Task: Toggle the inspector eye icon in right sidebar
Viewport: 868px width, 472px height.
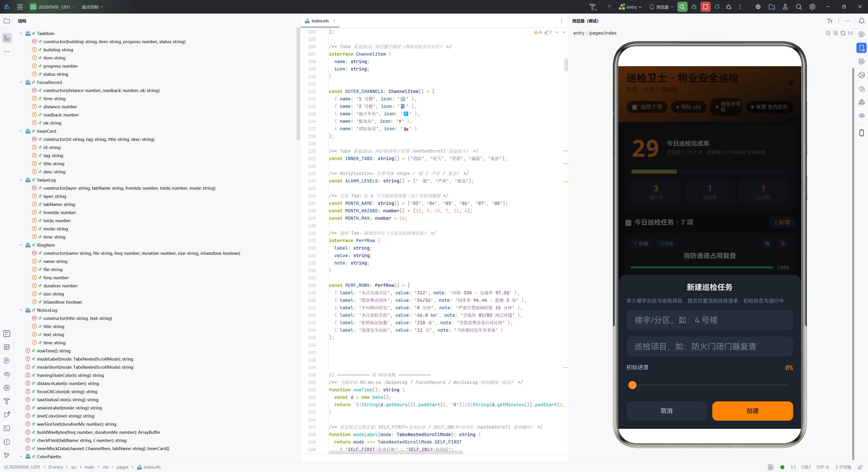Action: (x=861, y=116)
